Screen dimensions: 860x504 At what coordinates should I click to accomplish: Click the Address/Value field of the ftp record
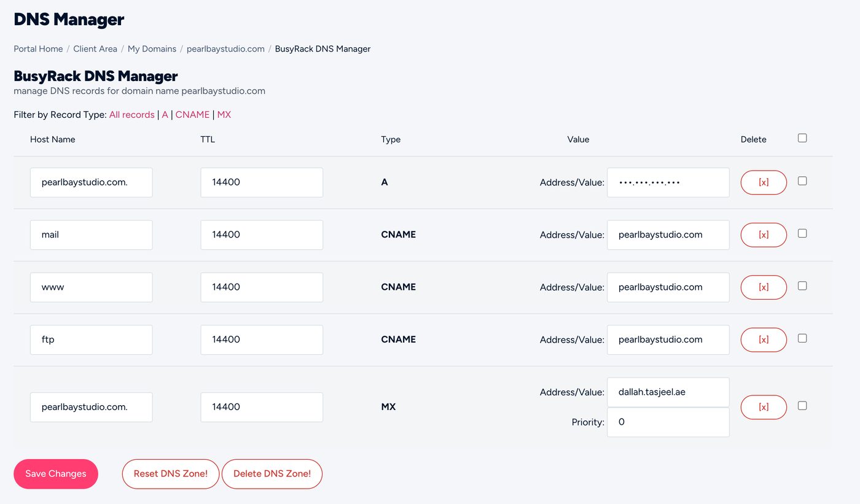click(668, 340)
